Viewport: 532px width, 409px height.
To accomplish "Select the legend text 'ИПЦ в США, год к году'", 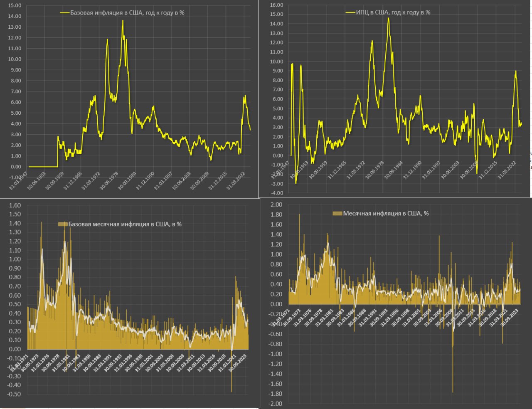I will tap(393, 12).
